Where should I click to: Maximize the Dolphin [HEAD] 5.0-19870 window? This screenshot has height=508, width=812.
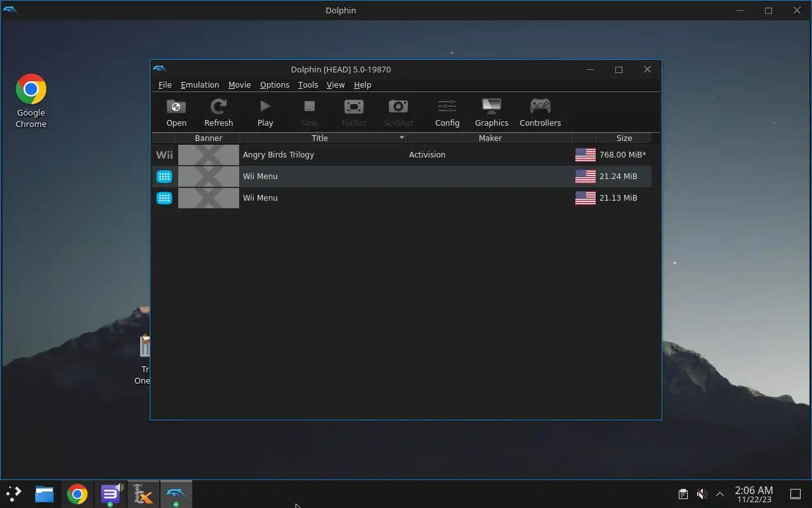click(x=619, y=69)
